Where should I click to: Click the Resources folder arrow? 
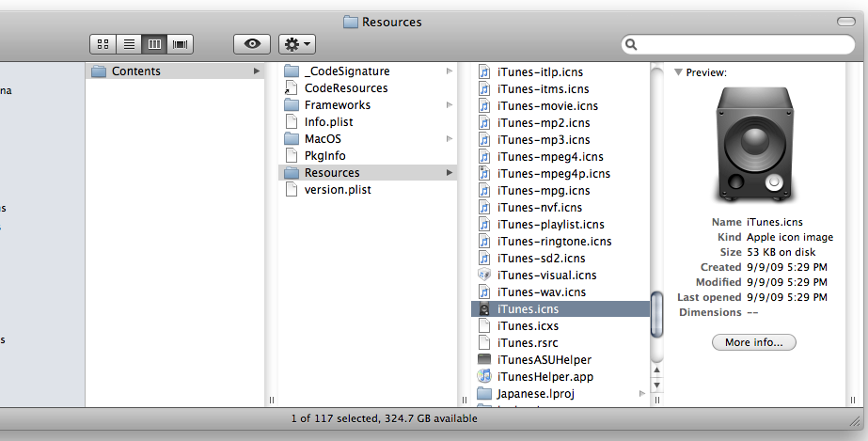pos(449,173)
